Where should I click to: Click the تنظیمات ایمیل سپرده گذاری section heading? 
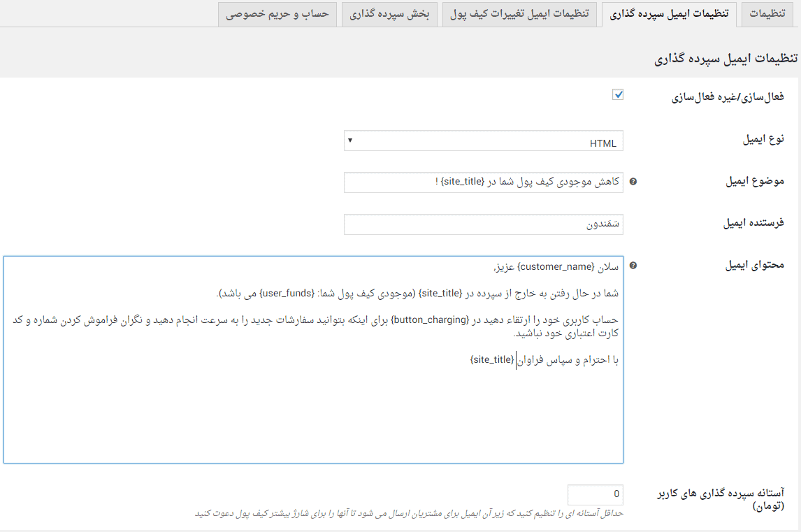click(726, 59)
